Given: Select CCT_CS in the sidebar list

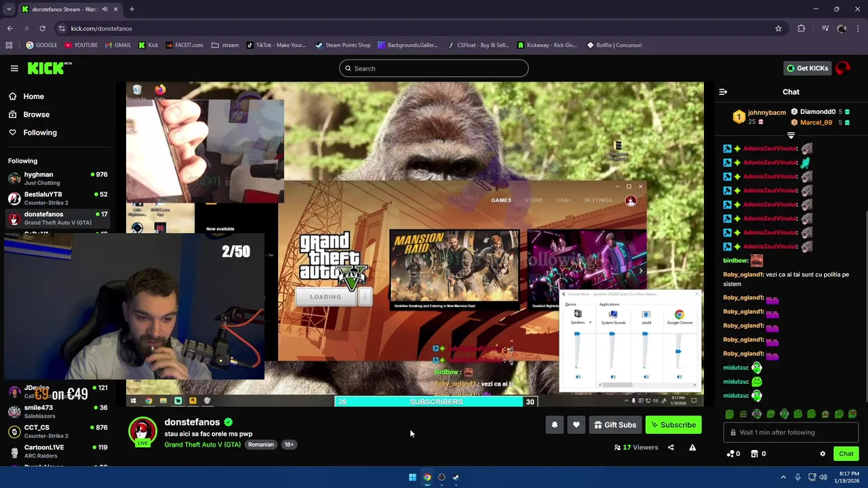Looking at the screenshot, I should click(x=58, y=431).
